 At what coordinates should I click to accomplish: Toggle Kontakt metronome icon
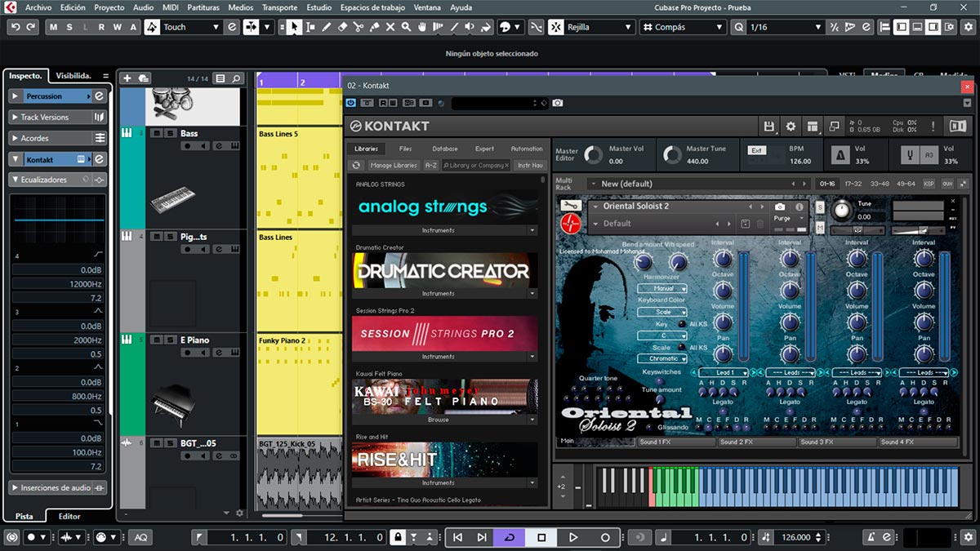[x=840, y=155]
